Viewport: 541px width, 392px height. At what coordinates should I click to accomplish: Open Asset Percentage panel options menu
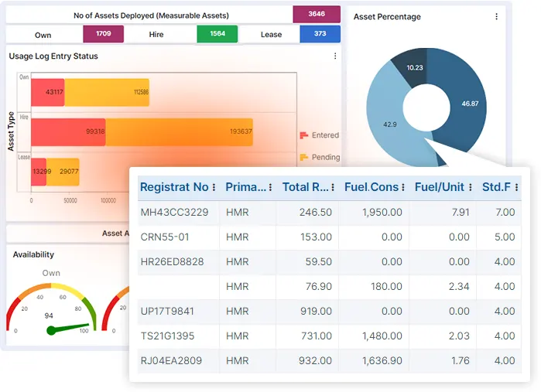pos(496,17)
